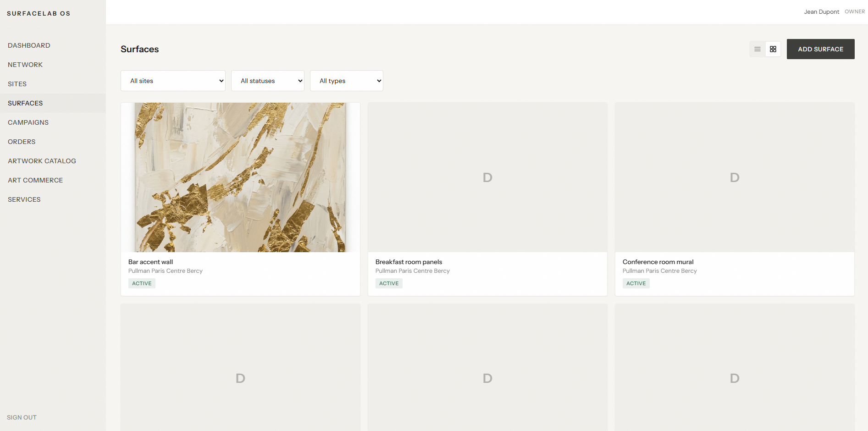This screenshot has height=431, width=868.
Task: Click the Sign Out link
Action: point(22,417)
